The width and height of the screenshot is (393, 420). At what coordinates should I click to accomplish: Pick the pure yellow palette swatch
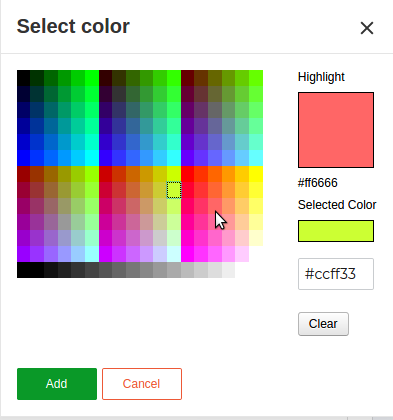click(x=256, y=174)
